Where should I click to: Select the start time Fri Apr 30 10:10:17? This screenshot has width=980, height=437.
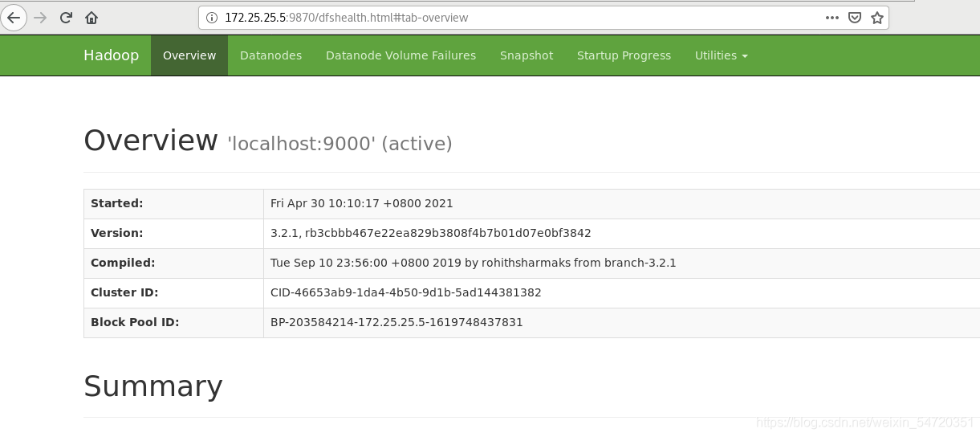[x=362, y=203]
